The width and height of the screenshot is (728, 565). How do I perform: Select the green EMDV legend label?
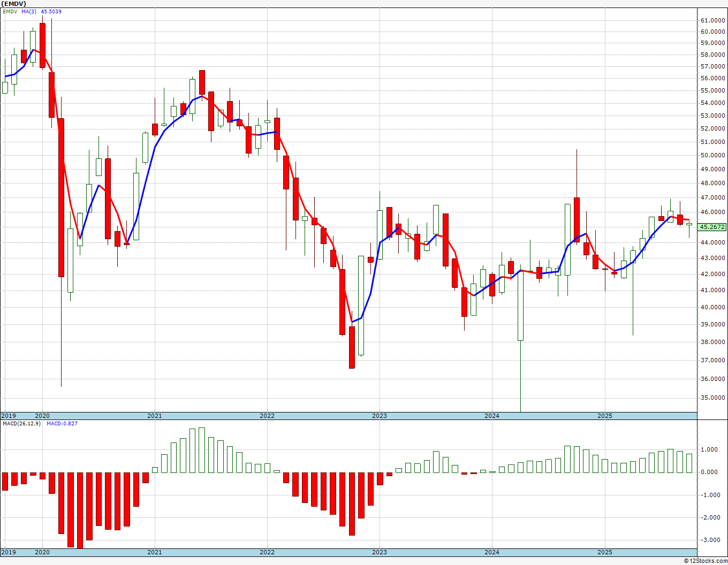(10, 11)
